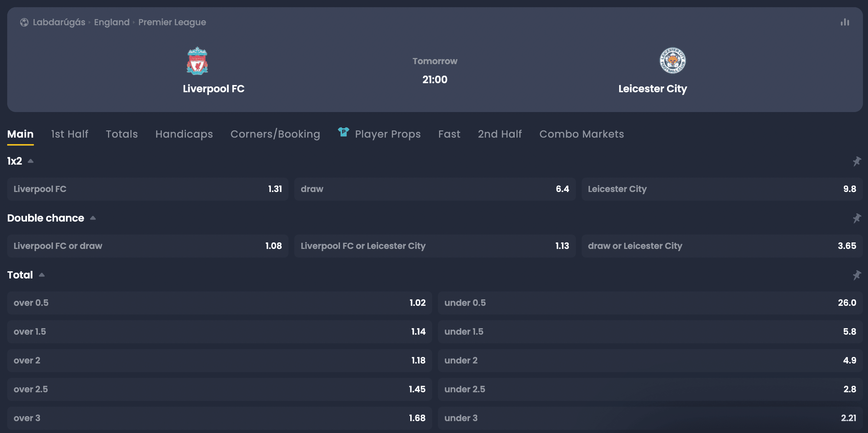The width and height of the screenshot is (868, 433).
Task: Pick over 0.5 at 1.02
Action: tap(220, 303)
